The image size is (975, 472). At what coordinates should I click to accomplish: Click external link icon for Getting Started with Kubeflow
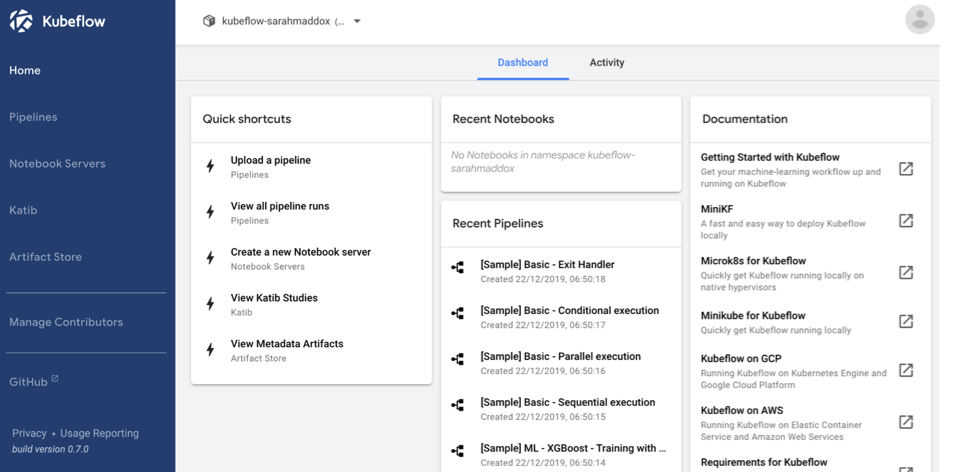[x=905, y=169]
